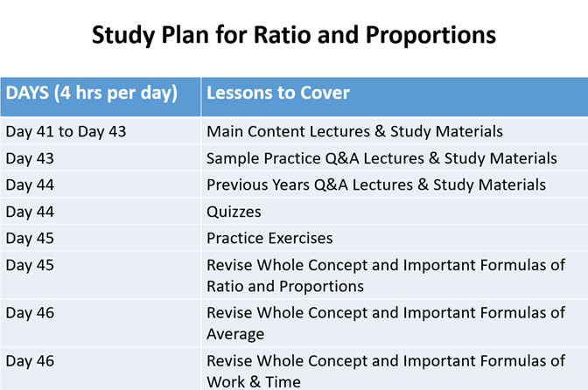The image size is (588, 390).
Task: Click the Day 44 cell beside Quizzes
Action: tap(101, 212)
